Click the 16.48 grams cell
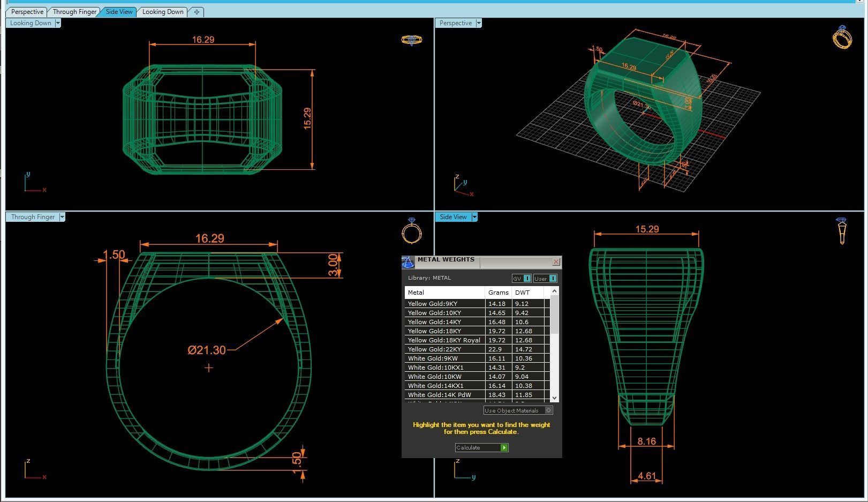 click(499, 322)
